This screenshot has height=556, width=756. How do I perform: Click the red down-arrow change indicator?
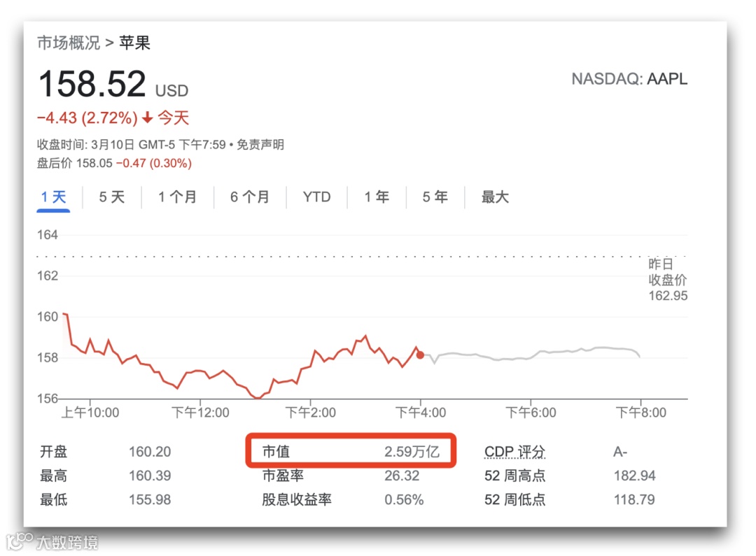click(x=148, y=117)
